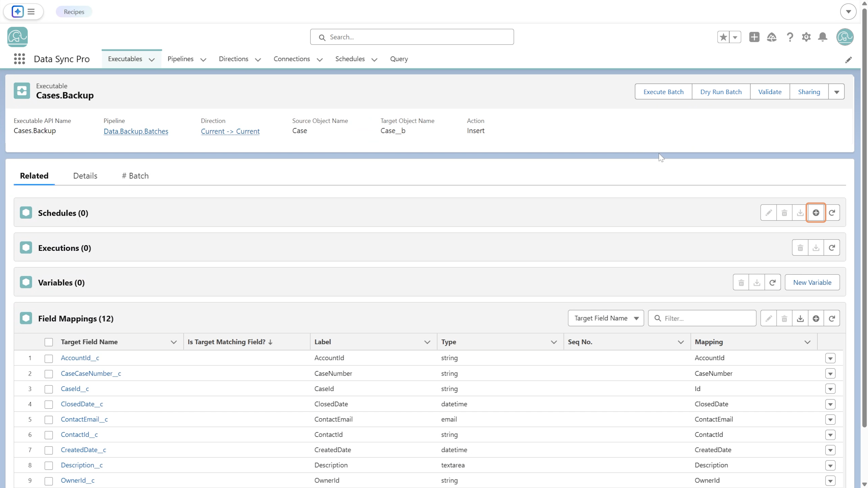Click the edit navigation pencil icon
Viewport: 868px width, 488px height.
pos(849,60)
